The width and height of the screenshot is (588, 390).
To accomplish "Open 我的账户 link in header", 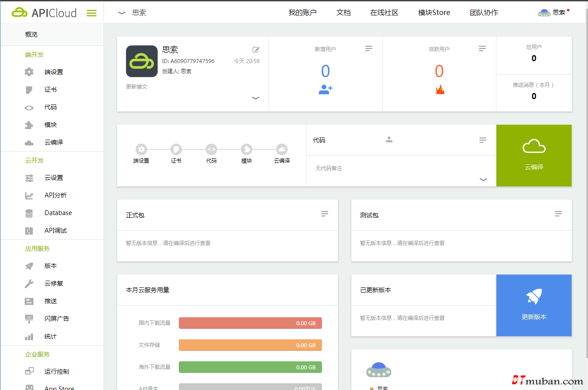I will [x=303, y=13].
